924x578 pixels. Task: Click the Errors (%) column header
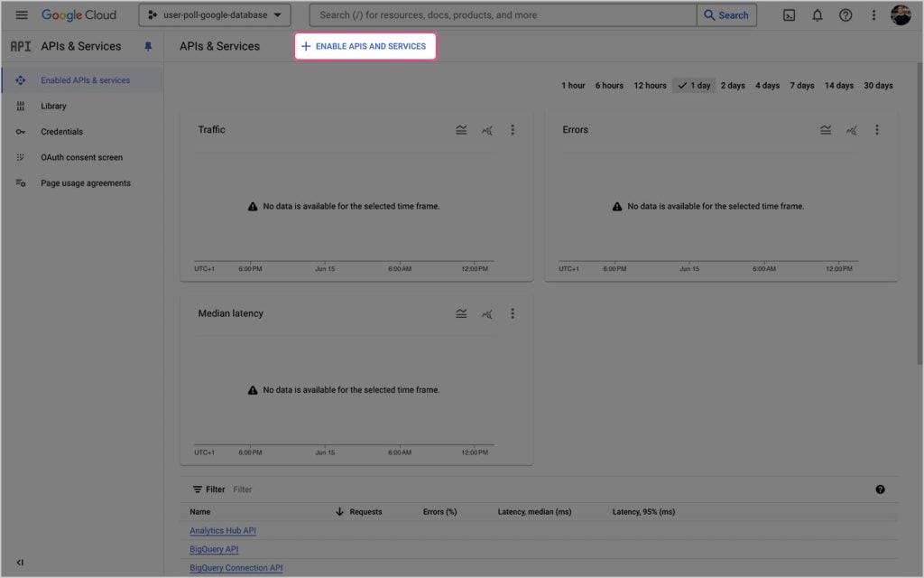(x=439, y=512)
